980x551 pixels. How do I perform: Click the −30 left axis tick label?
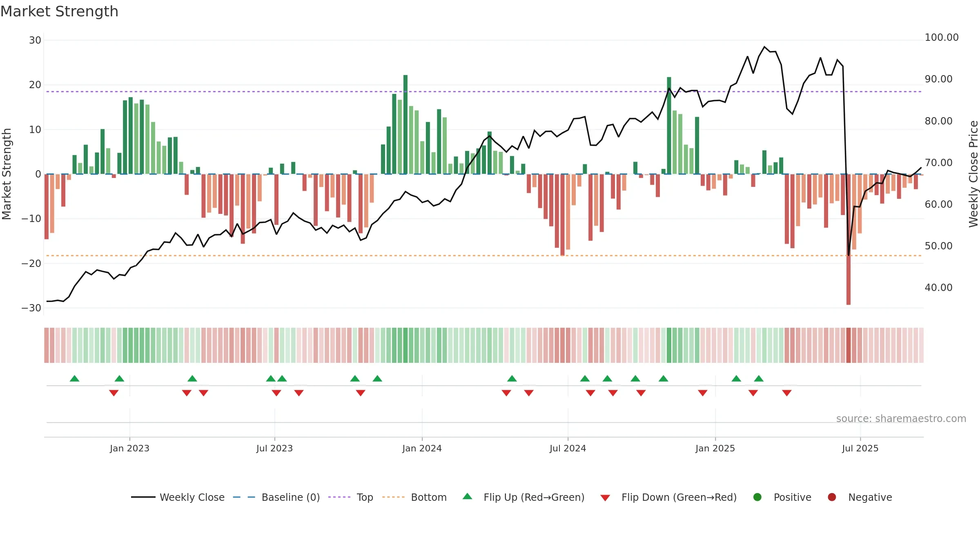[31, 308]
